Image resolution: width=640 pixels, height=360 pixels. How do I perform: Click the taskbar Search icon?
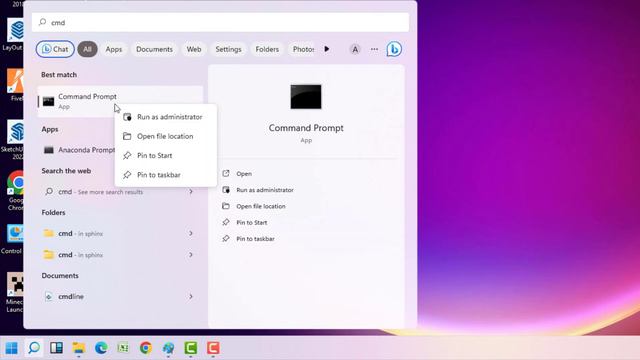(34, 348)
